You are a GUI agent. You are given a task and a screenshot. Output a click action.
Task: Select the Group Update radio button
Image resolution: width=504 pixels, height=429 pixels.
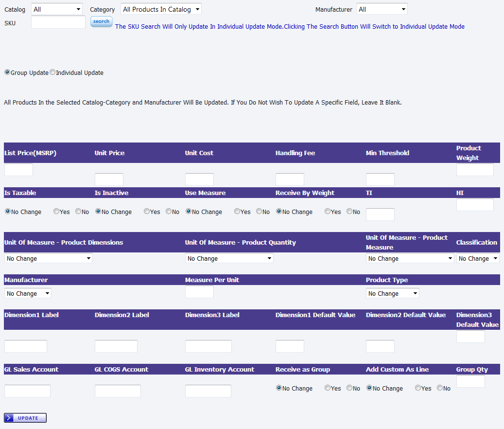(7, 72)
